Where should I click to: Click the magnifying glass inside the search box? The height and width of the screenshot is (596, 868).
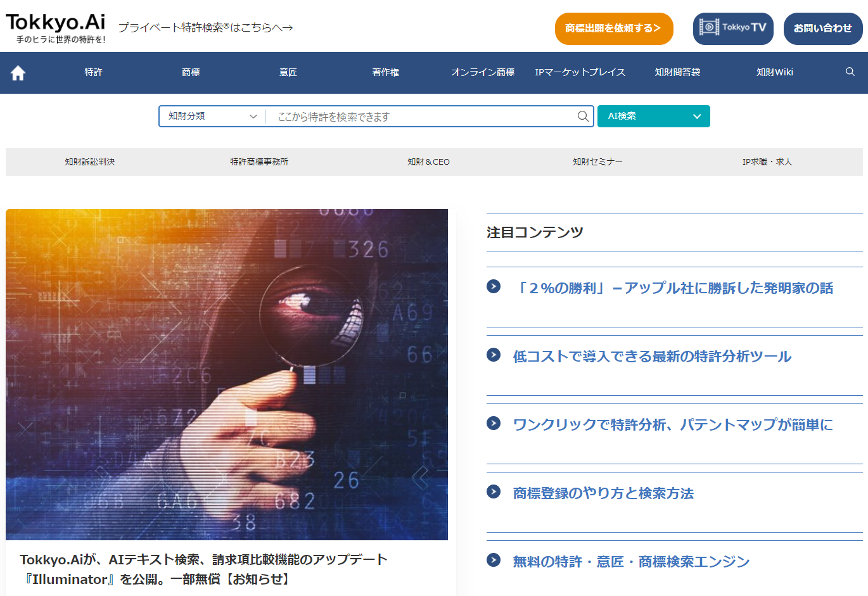pos(582,116)
